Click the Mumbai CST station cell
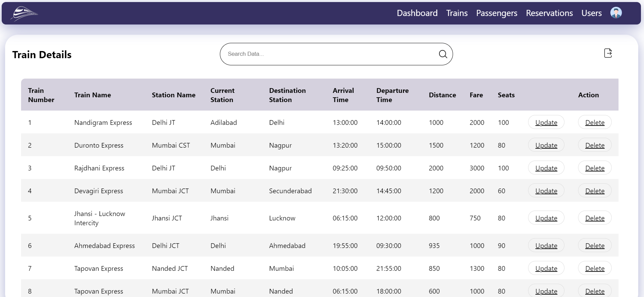This screenshot has width=644, height=297. (x=171, y=145)
